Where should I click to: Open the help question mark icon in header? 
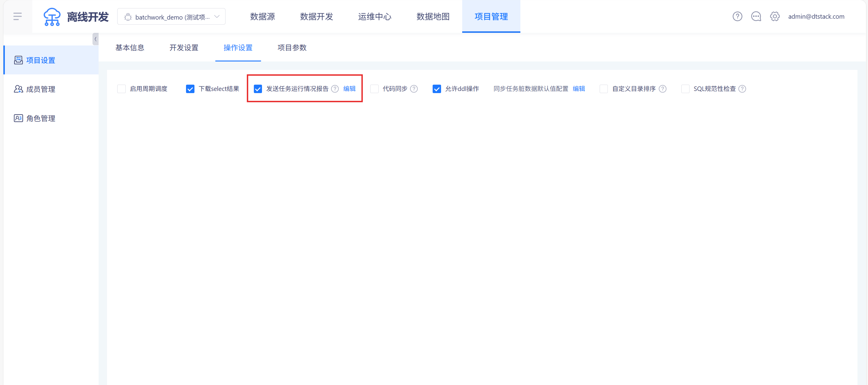tap(737, 16)
